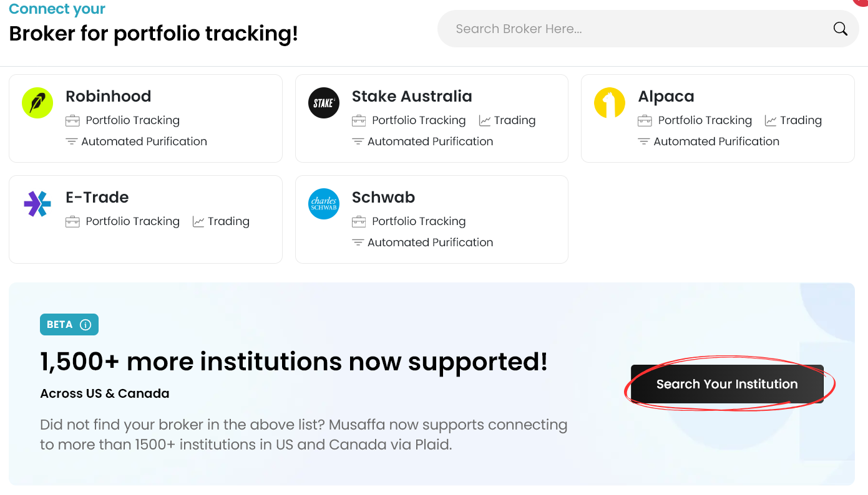Click Alpaca's Trading chart icon

(771, 120)
